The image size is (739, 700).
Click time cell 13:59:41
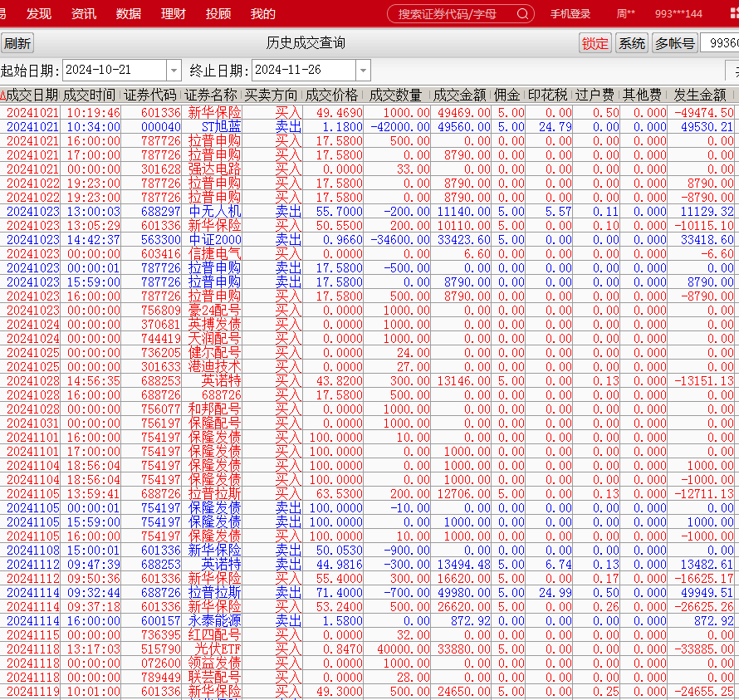point(93,493)
